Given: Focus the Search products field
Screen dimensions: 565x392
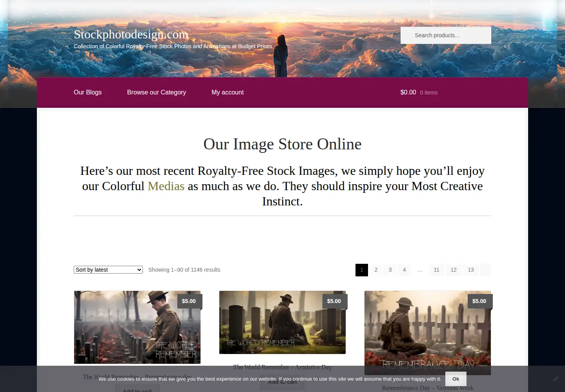Looking at the screenshot, I should coord(446,35).
